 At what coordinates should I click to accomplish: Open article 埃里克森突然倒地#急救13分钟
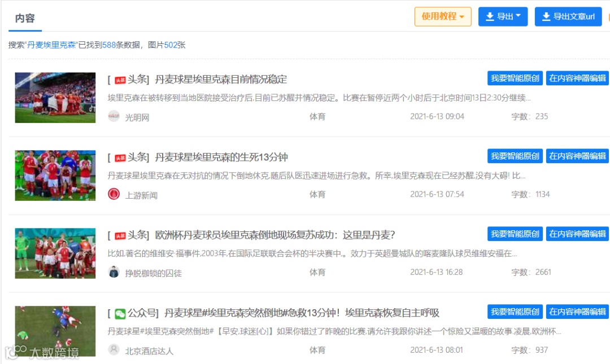(x=302, y=313)
